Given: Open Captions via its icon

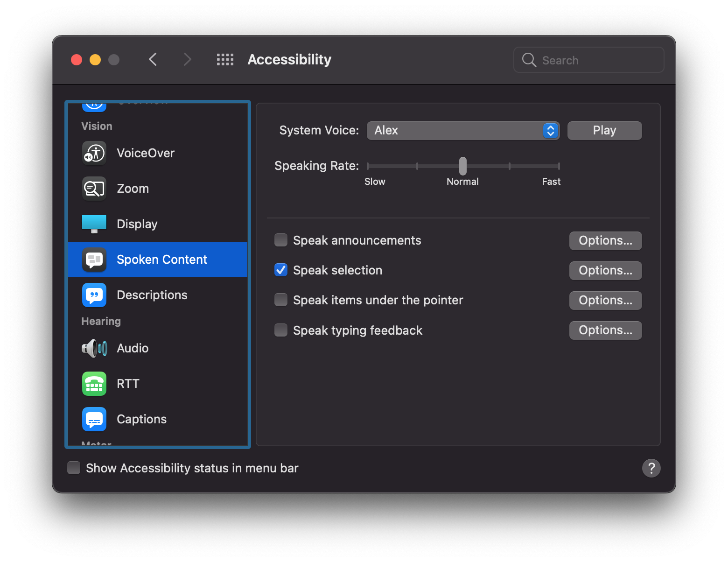Looking at the screenshot, I should tap(94, 419).
